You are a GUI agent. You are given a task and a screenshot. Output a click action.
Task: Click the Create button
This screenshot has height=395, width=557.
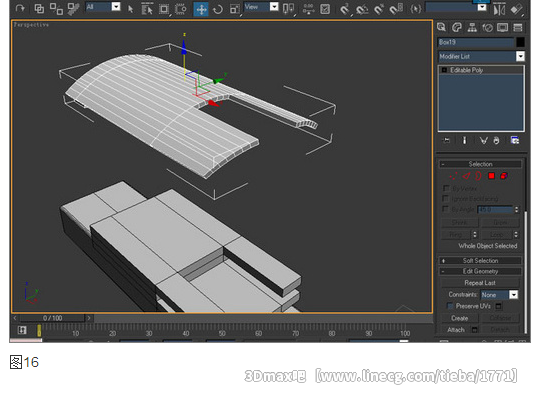(459, 318)
